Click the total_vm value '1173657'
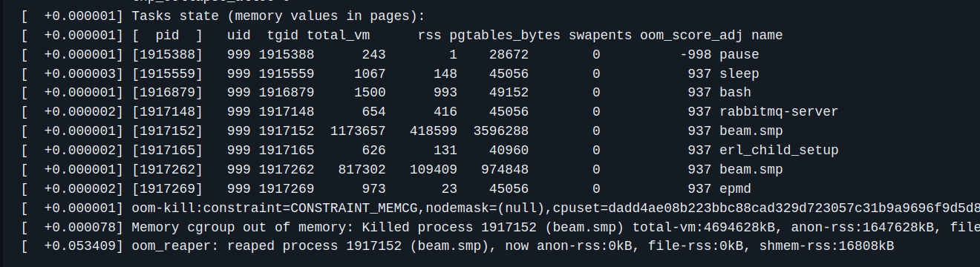 [358, 131]
